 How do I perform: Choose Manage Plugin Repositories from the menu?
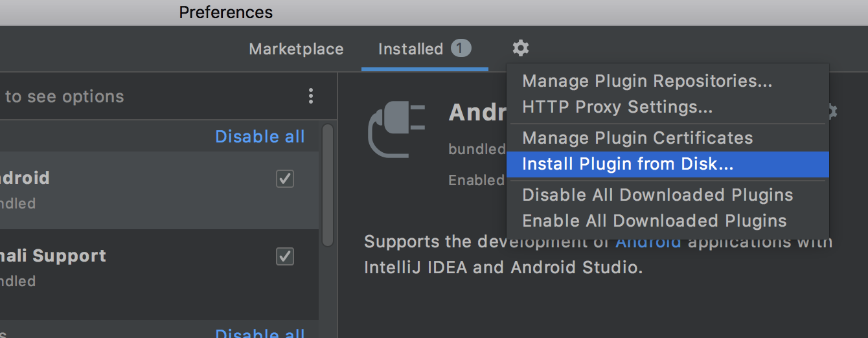click(x=646, y=81)
